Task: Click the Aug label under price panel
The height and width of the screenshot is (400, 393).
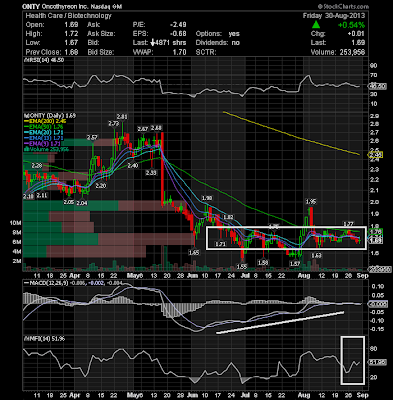Action: (304, 276)
